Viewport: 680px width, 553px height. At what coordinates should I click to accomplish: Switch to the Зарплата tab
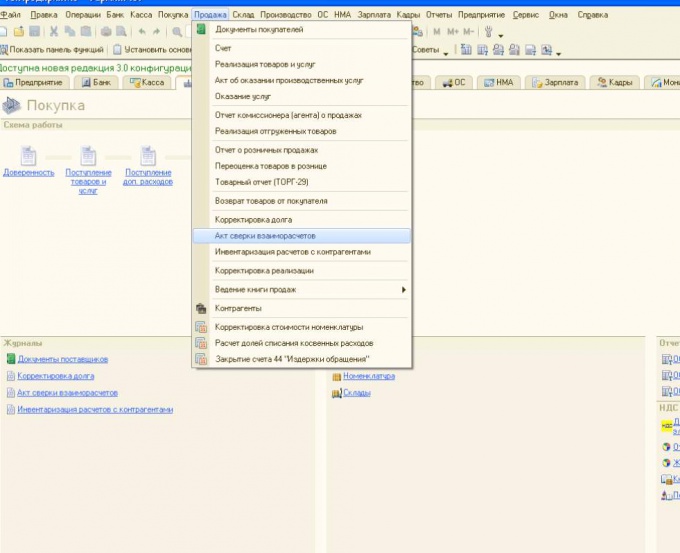[555, 82]
